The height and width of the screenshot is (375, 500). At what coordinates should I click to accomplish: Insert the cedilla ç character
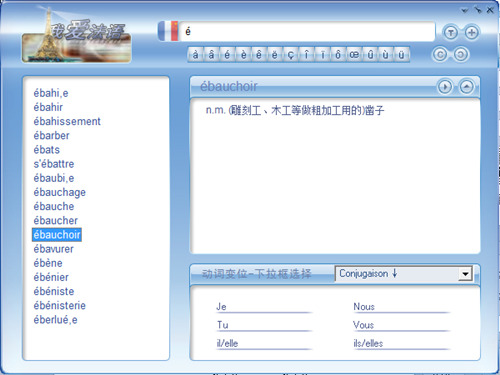[x=290, y=54]
